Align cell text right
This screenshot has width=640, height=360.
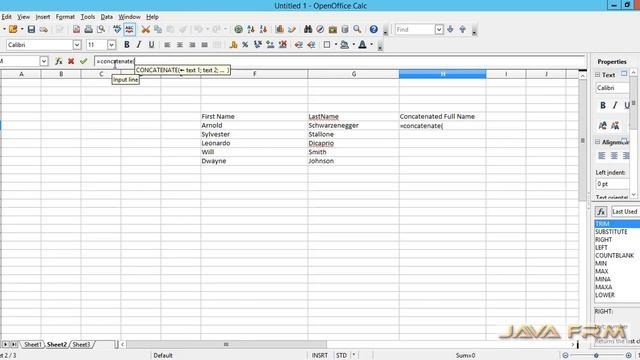click(x=192, y=45)
